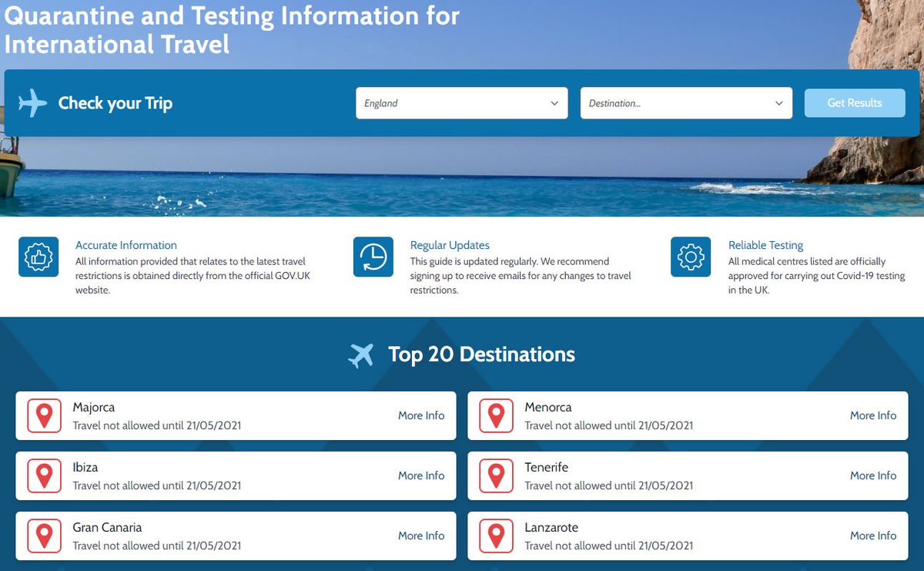Click the airplane icon beside Check your Trip

tap(32, 102)
